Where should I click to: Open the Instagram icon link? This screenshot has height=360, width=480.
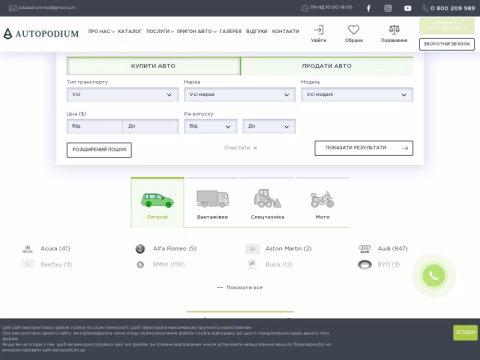pyautogui.click(x=388, y=8)
